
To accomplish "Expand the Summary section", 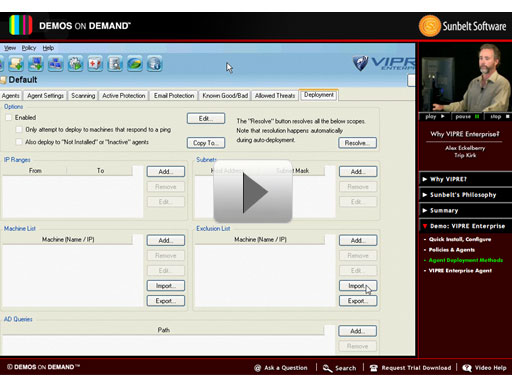I will (465, 210).
